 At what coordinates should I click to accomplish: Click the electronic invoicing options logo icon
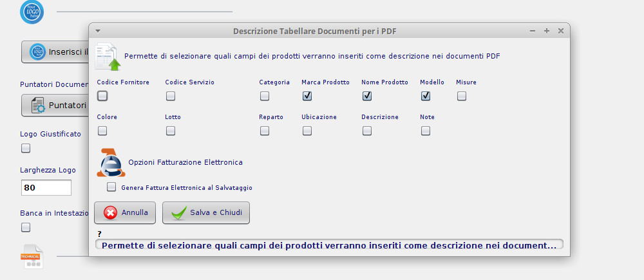point(111,163)
